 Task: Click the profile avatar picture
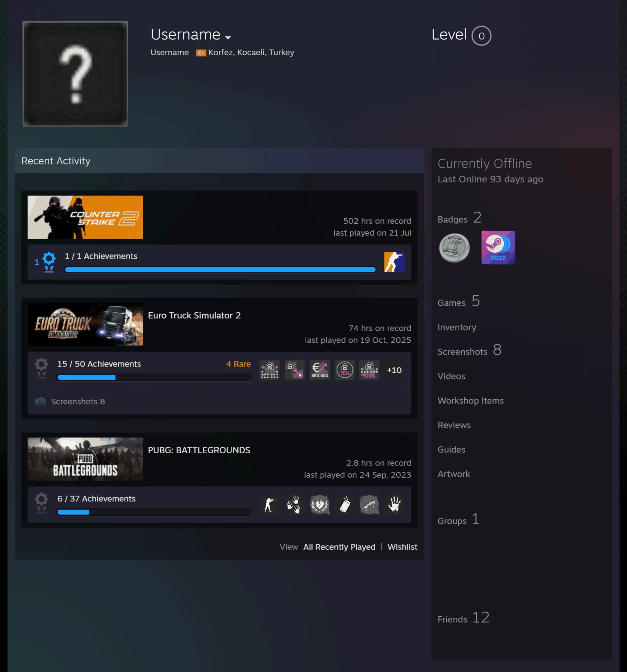75,74
